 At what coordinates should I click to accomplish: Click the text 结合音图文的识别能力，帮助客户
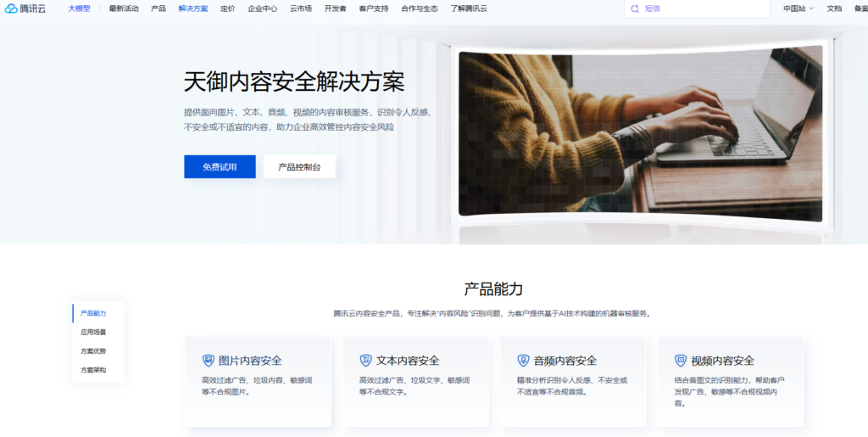(730, 380)
